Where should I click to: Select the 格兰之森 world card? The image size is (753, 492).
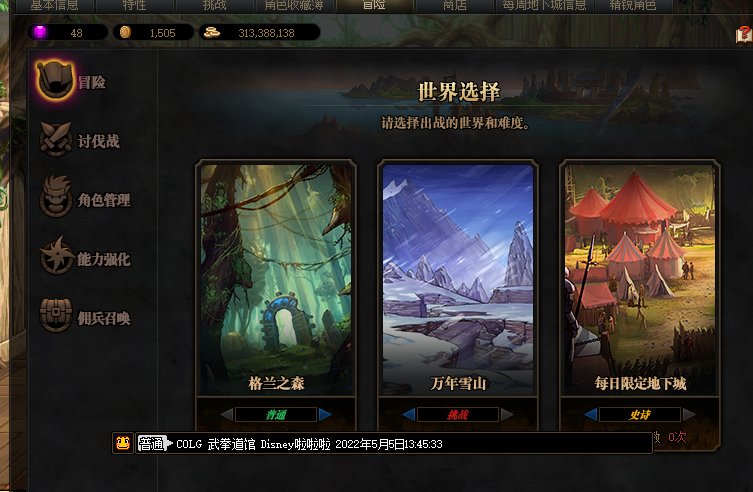tap(276, 280)
